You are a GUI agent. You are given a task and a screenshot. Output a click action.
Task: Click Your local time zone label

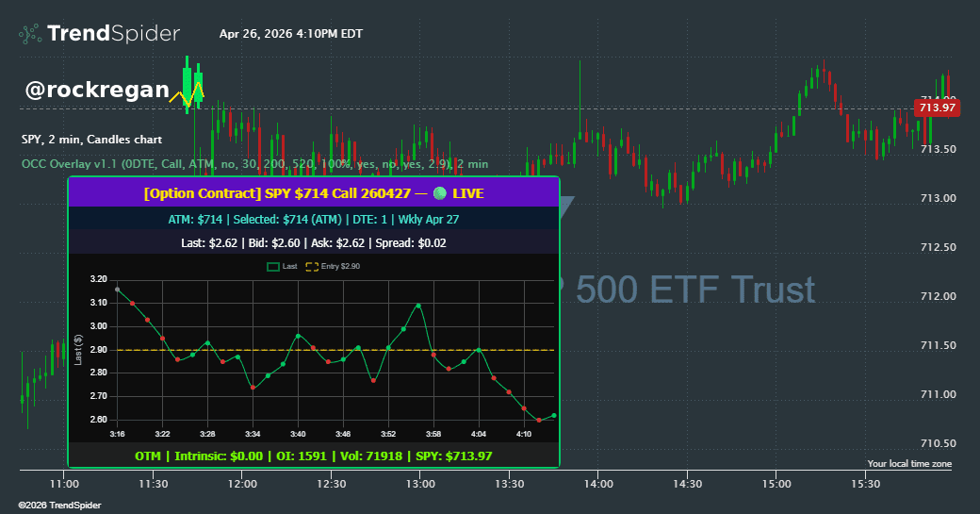click(x=909, y=463)
